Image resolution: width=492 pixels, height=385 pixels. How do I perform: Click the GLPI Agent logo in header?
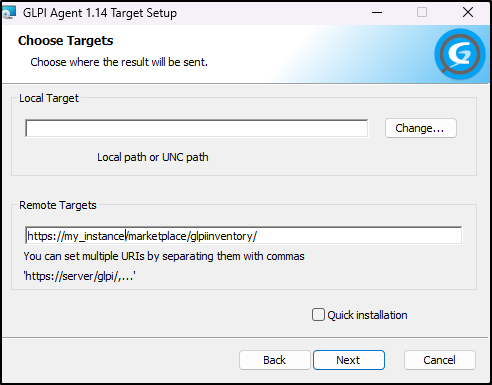(x=460, y=54)
